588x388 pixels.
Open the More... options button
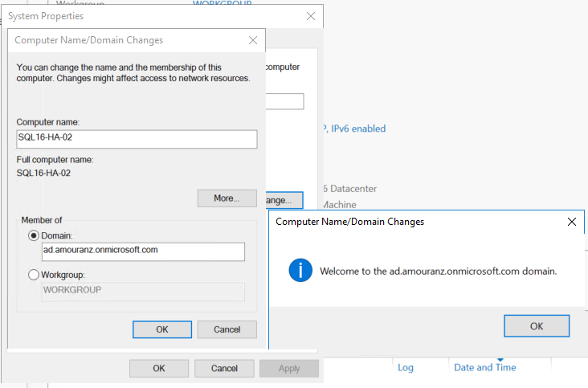point(227,198)
